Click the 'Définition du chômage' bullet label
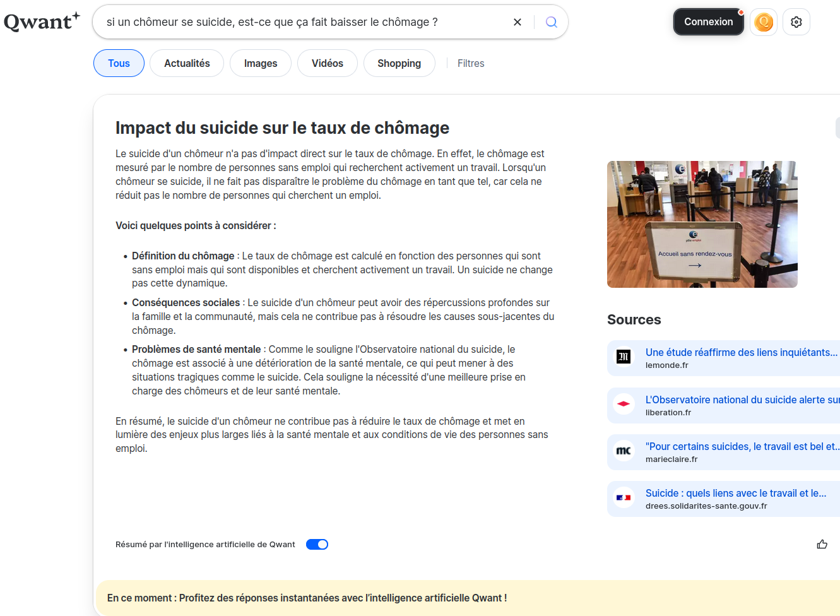Viewport: 840px width, 616px height. 183,256
